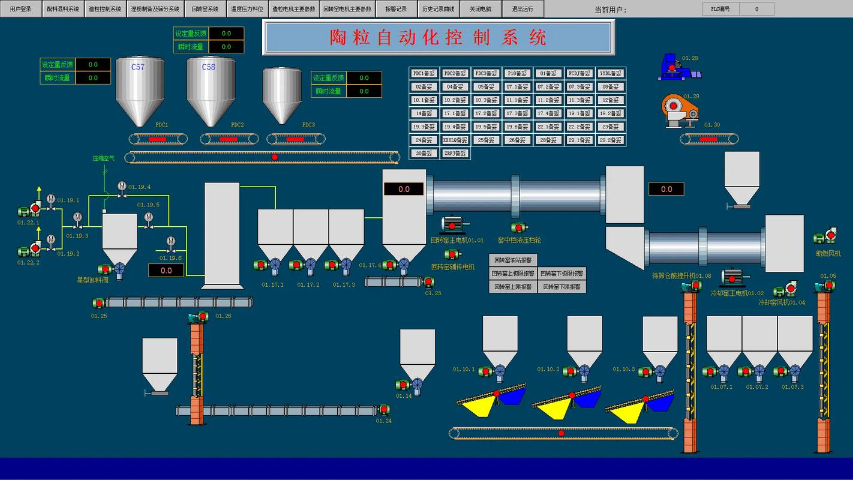Screen dimensions: 853x480
Task: Open the 配料混料系统 page
Action: click(x=63, y=9)
